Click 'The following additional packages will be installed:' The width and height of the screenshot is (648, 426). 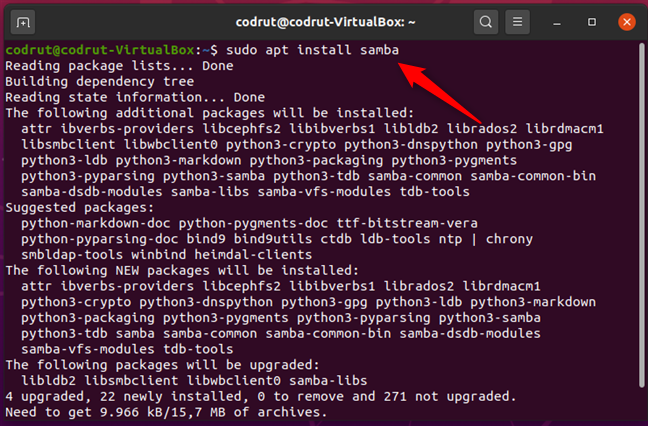click(210, 113)
